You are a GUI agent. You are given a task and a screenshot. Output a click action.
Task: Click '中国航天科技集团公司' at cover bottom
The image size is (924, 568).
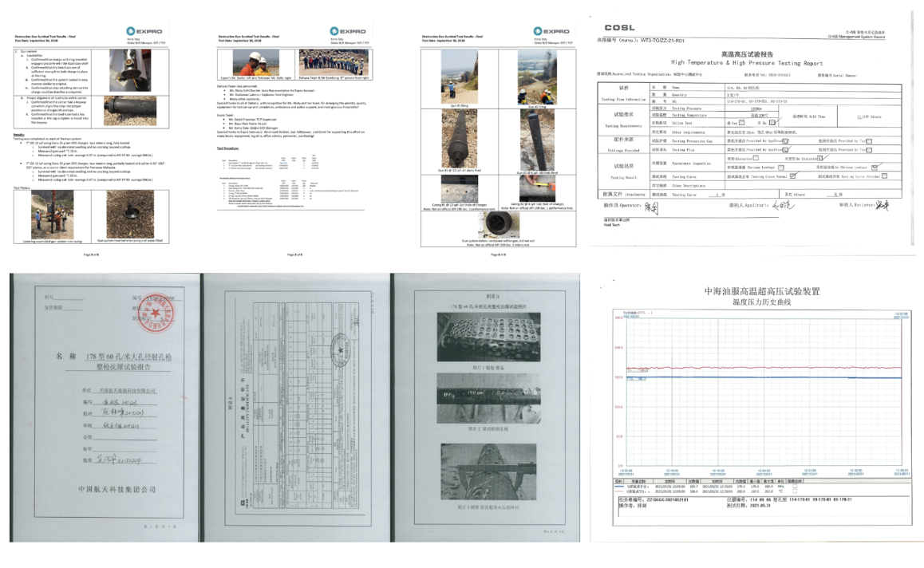(x=116, y=489)
